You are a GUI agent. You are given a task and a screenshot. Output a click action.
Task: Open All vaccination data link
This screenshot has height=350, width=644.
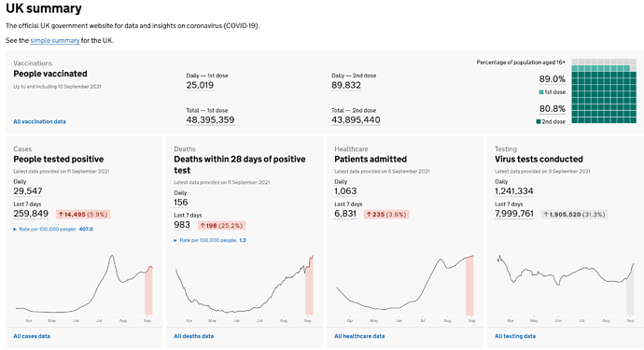tap(39, 121)
